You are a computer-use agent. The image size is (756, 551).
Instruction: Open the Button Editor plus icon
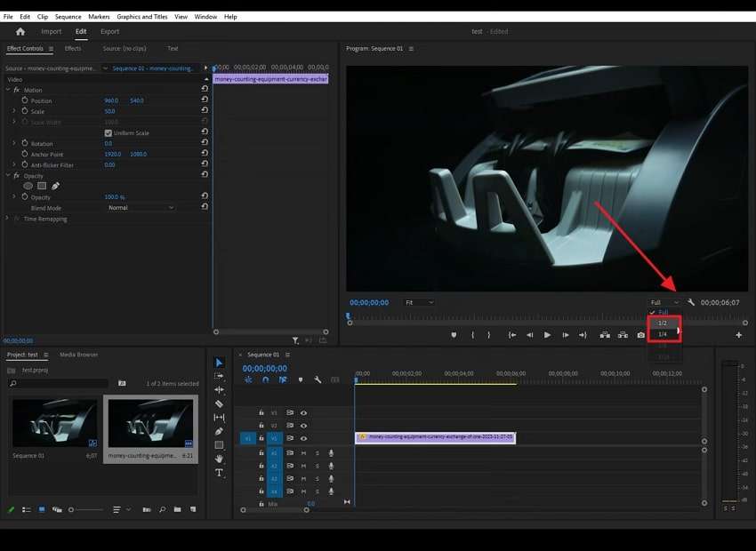[x=738, y=335]
